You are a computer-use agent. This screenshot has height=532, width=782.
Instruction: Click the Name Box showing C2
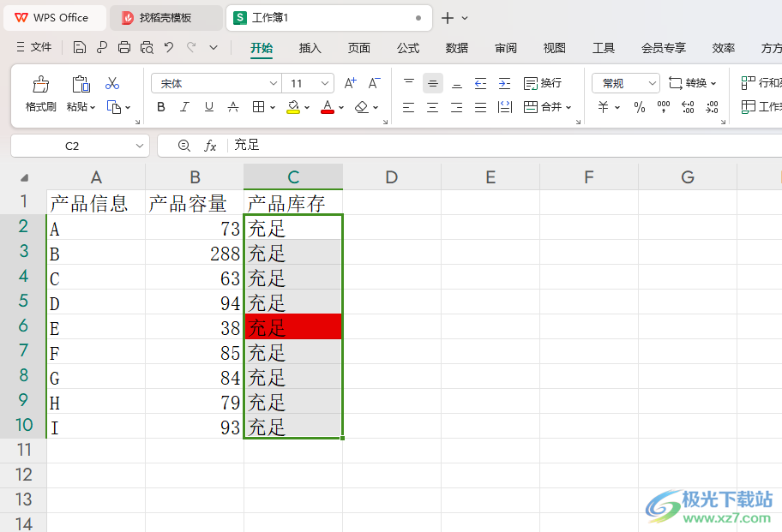(x=72, y=146)
